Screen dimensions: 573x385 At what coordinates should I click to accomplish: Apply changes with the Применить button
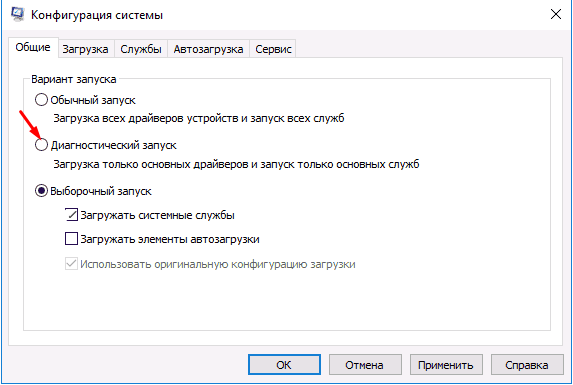pyautogui.click(x=446, y=365)
